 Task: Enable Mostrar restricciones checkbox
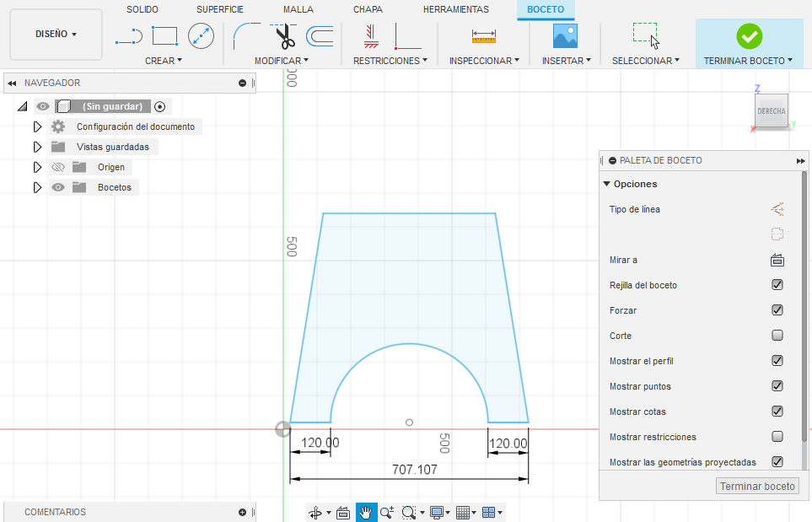coord(777,437)
